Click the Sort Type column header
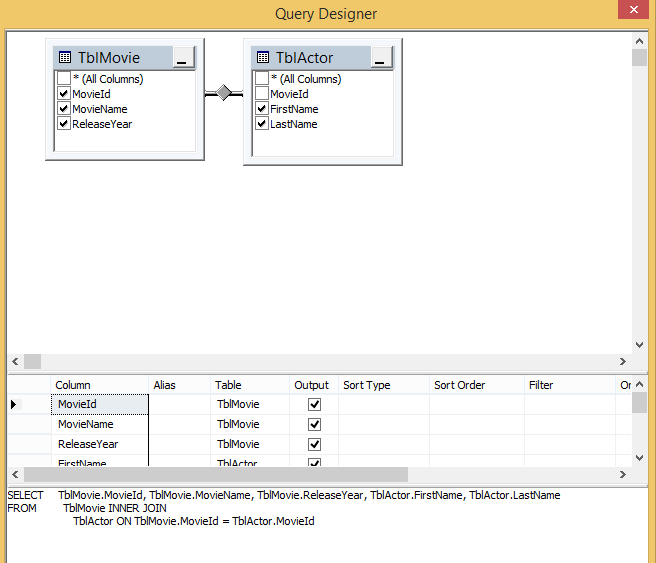This screenshot has height=563, width=656. [x=384, y=385]
